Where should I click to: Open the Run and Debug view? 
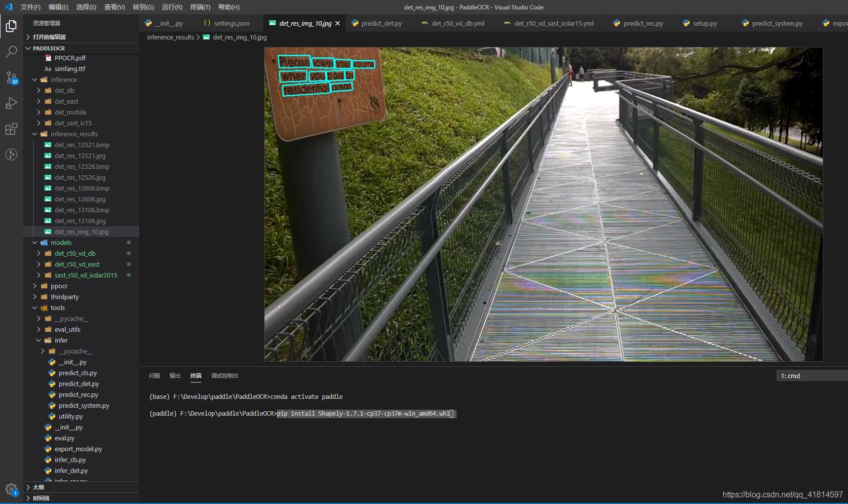point(11,103)
